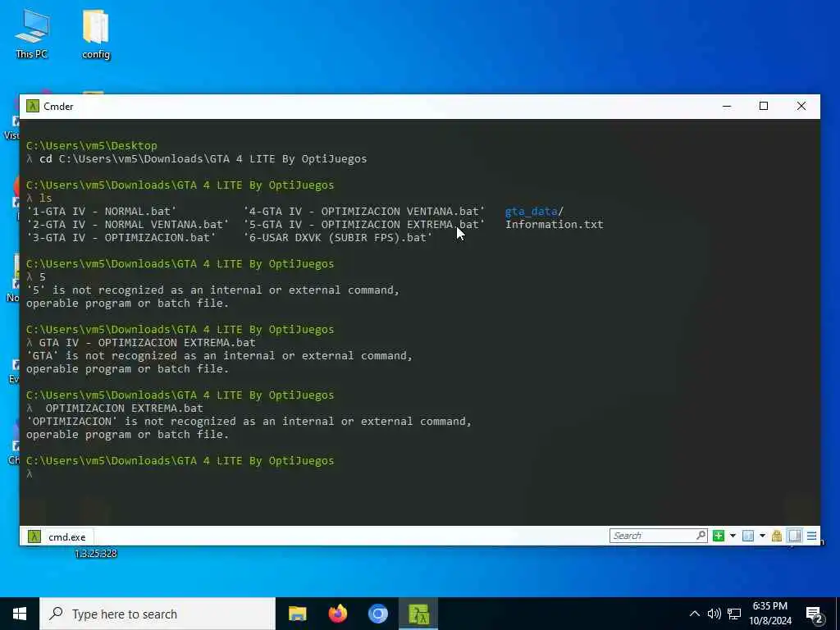
Task: Minimize the Cmder window
Action: (x=727, y=106)
